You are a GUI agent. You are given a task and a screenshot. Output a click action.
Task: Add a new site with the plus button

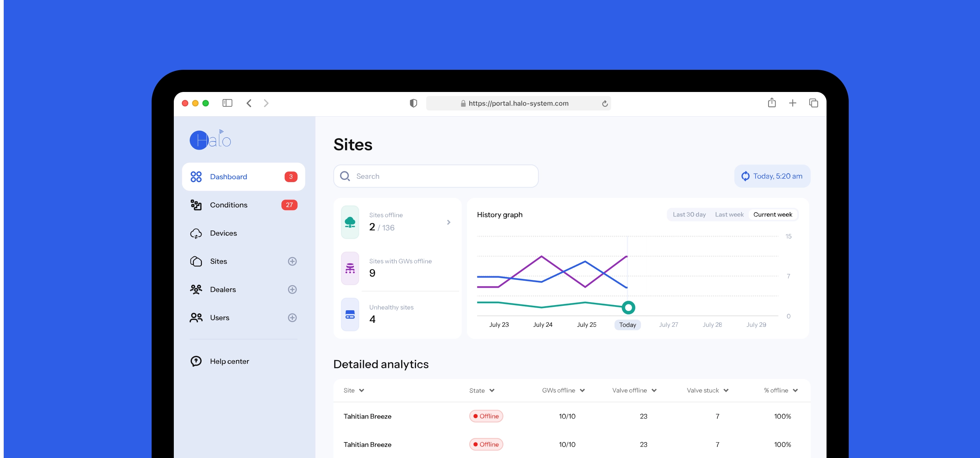tap(292, 262)
